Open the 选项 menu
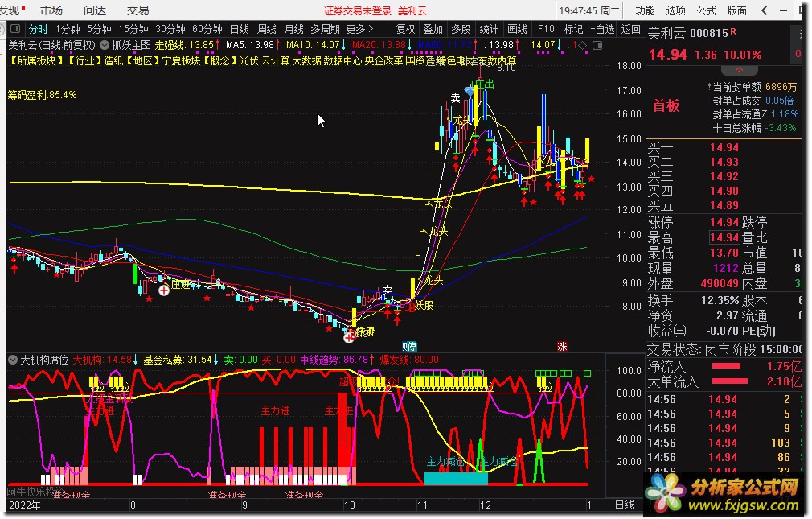This screenshot has width=812, height=519. click(676, 10)
